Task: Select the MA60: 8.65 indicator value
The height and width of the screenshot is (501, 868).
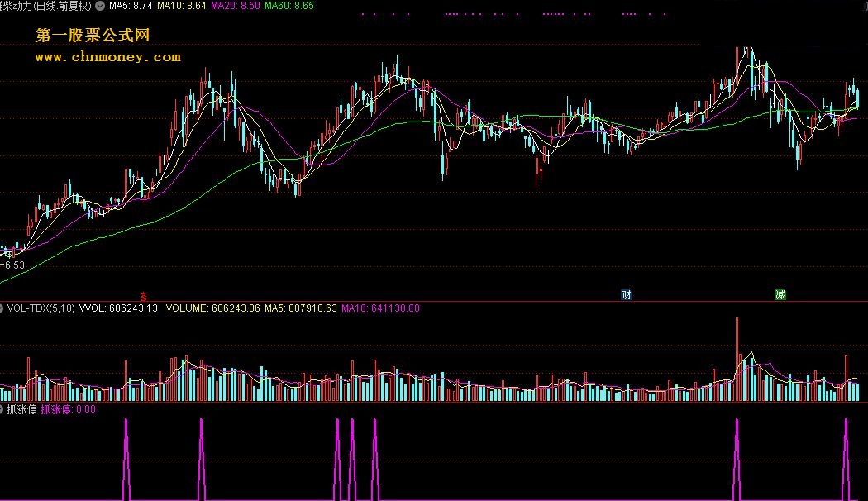Action: click(289, 6)
